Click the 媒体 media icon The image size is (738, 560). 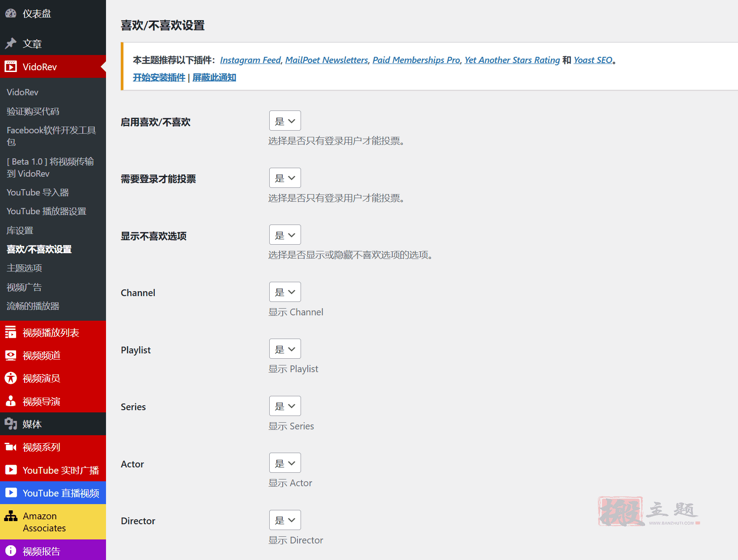tap(11, 424)
